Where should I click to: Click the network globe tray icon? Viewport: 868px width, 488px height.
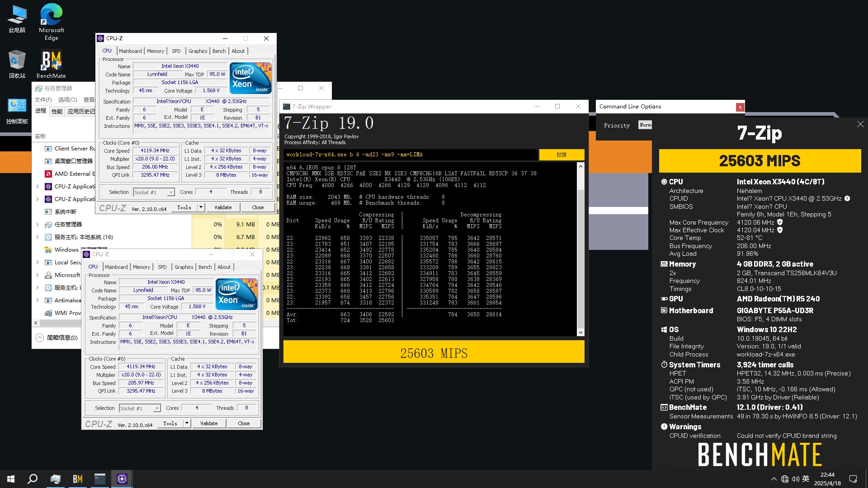click(785, 479)
